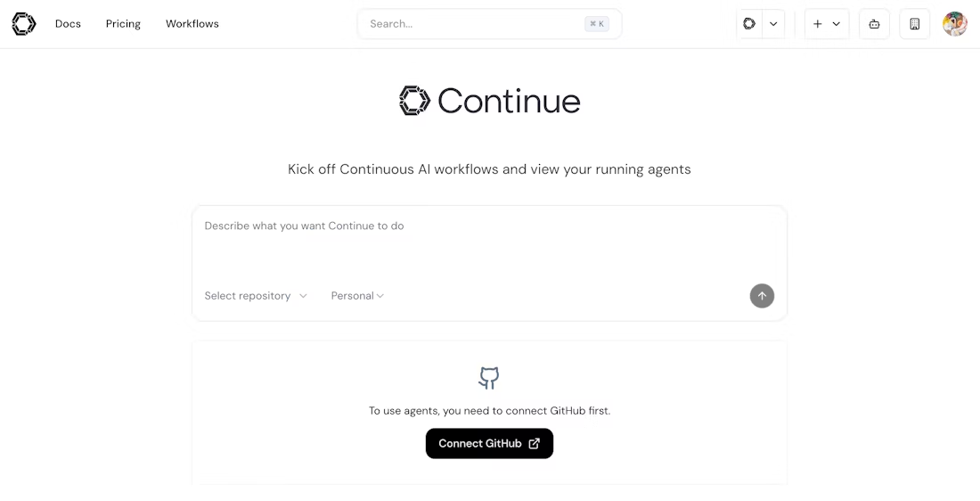Screen dimensions: 980x501
Task: Click the hexagon assistant icon in toolbar
Action: pos(749,24)
